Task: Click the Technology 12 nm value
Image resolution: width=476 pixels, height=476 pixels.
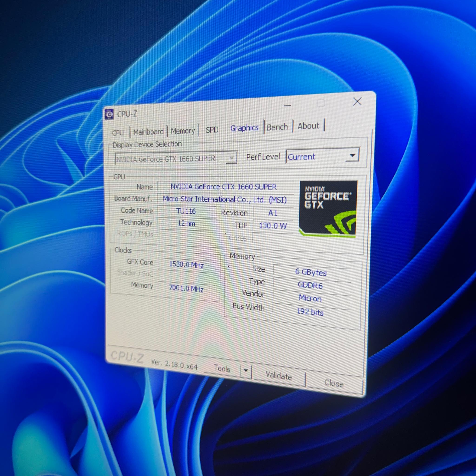Action: [x=186, y=224]
